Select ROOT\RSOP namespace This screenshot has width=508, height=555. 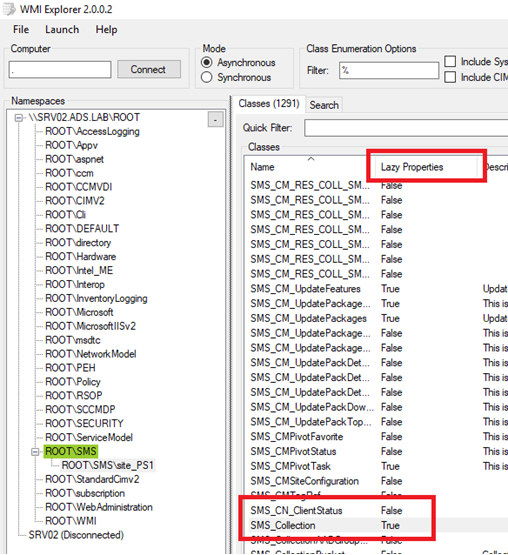coord(73,395)
